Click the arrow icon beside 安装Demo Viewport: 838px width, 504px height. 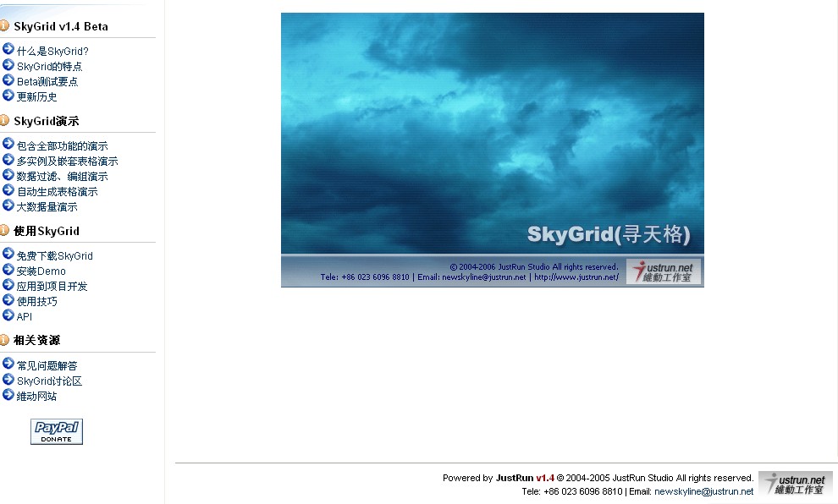8,270
